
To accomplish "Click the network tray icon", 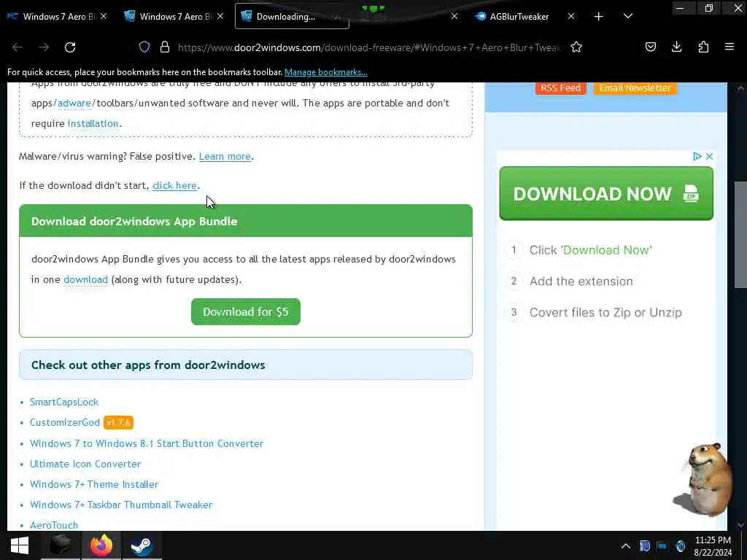I will [662, 546].
